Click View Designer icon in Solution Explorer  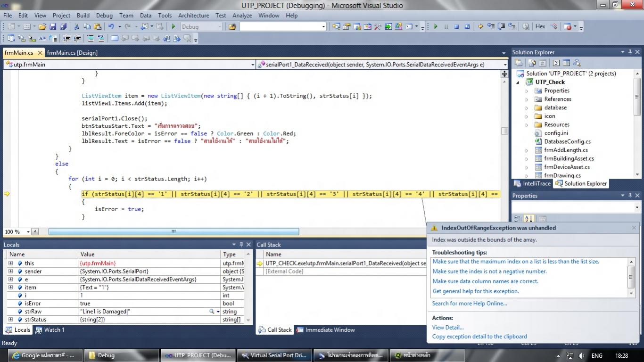click(x=566, y=63)
